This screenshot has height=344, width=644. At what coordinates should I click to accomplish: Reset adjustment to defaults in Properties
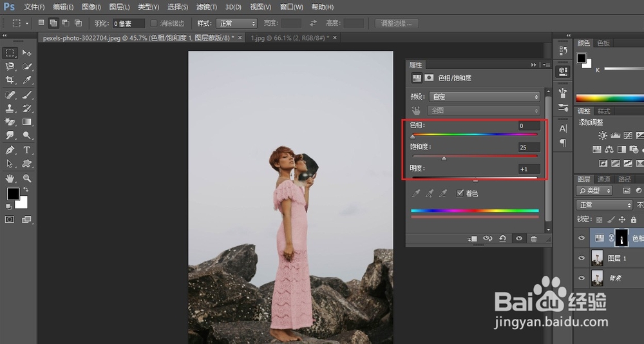pos(503,238)
